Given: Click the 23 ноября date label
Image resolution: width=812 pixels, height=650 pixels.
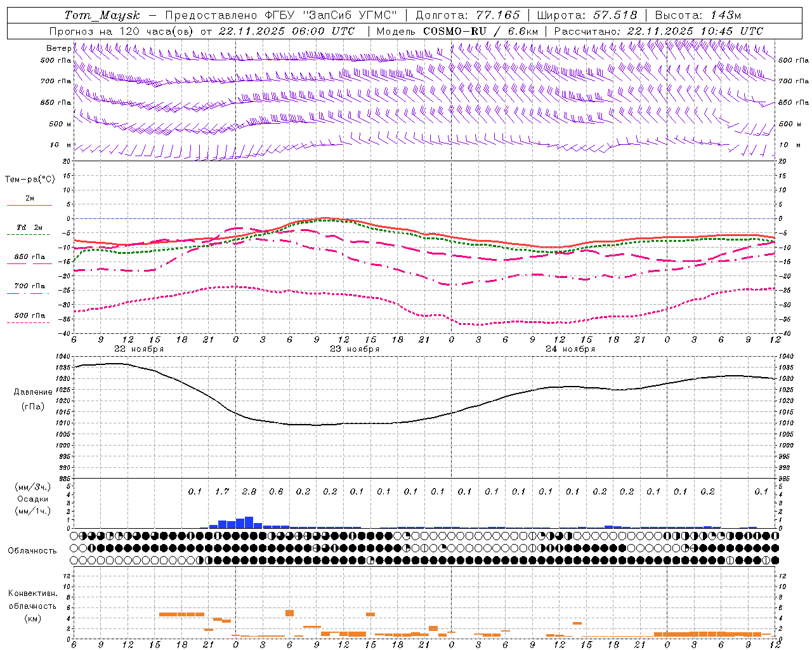Looking at the screenshot, I should click(x=355, y=349).
